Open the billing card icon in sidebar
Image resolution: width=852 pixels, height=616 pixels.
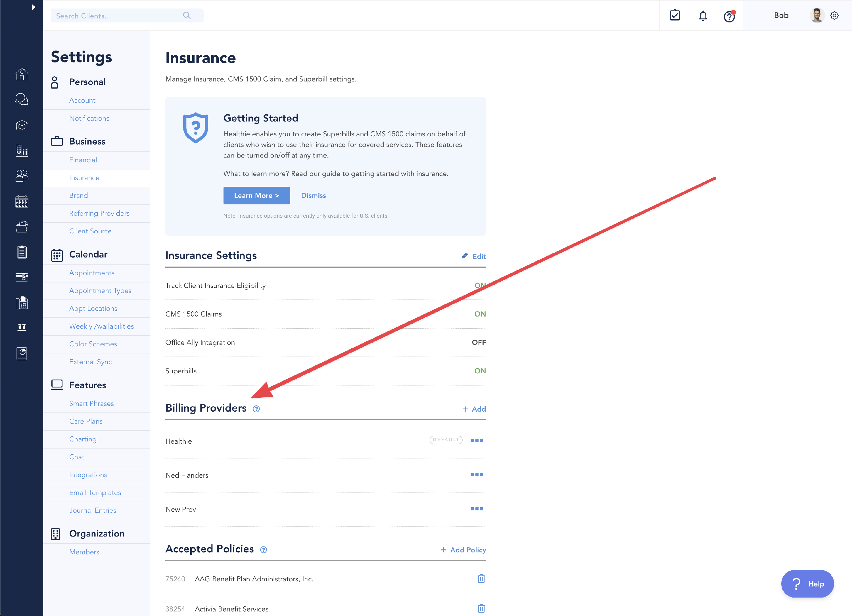[22, 277]
